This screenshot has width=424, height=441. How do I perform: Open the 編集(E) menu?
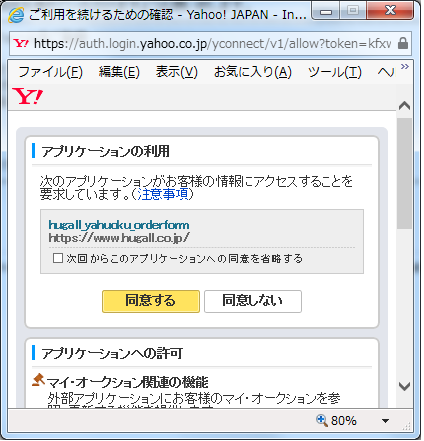tap(119, 72)
